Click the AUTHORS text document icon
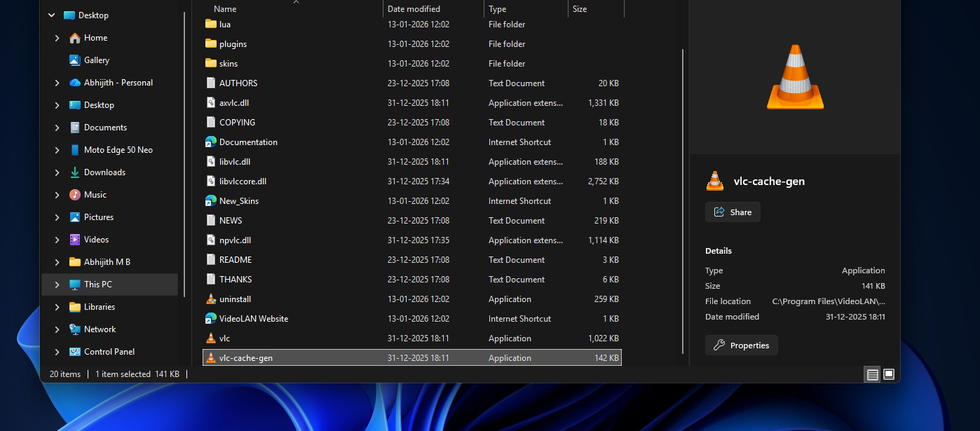The height and width of the screenshot is (431, 980). click(x=211, y=83)
